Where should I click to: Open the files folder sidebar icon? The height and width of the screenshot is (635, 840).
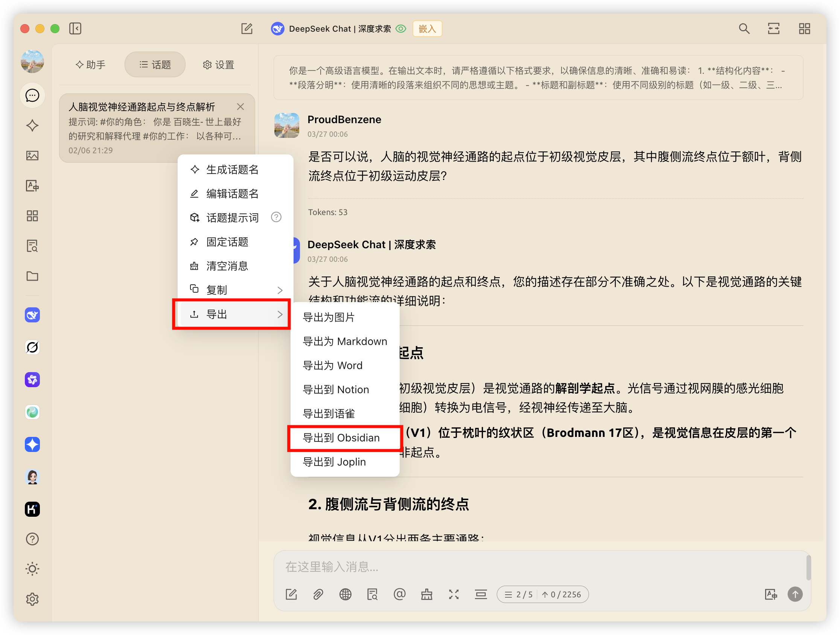pyautogui.click(x=32, y=276)
